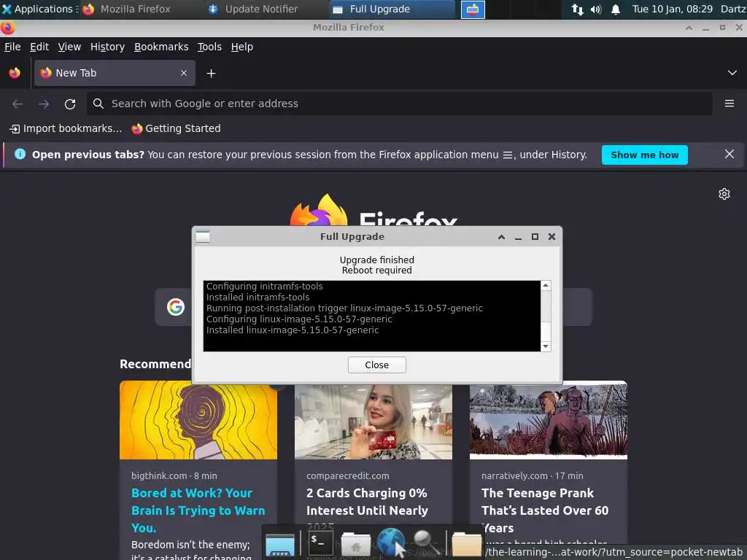The width and height of the screenshot is (747, 560).
Task: Open new tab personalize gear icon
Action: [x=724, y=194]
